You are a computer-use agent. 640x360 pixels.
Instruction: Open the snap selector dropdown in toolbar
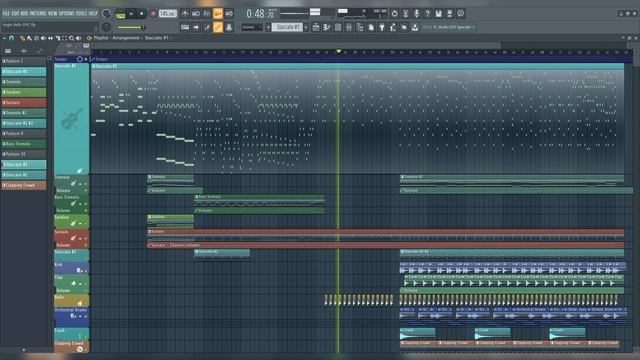(x=252, y=27)
